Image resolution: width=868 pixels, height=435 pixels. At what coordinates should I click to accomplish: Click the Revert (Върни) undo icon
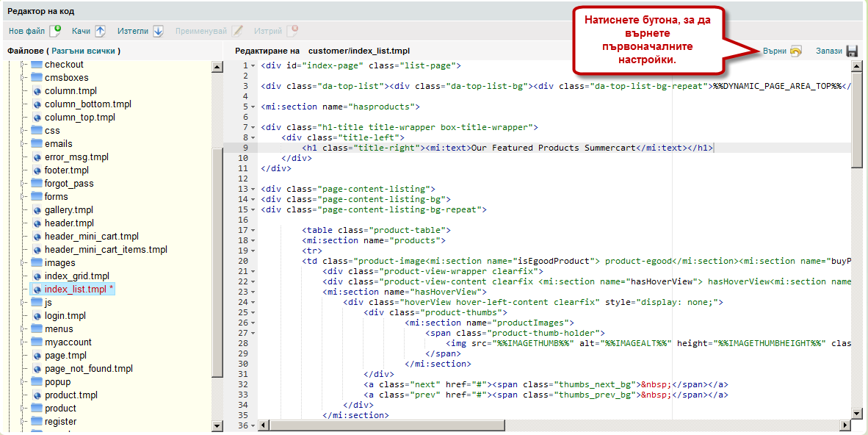point(795,51)
